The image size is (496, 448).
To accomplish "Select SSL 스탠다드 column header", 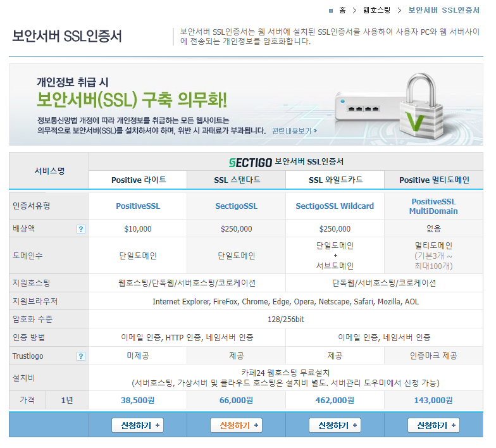I will click(x=237, y=180).
